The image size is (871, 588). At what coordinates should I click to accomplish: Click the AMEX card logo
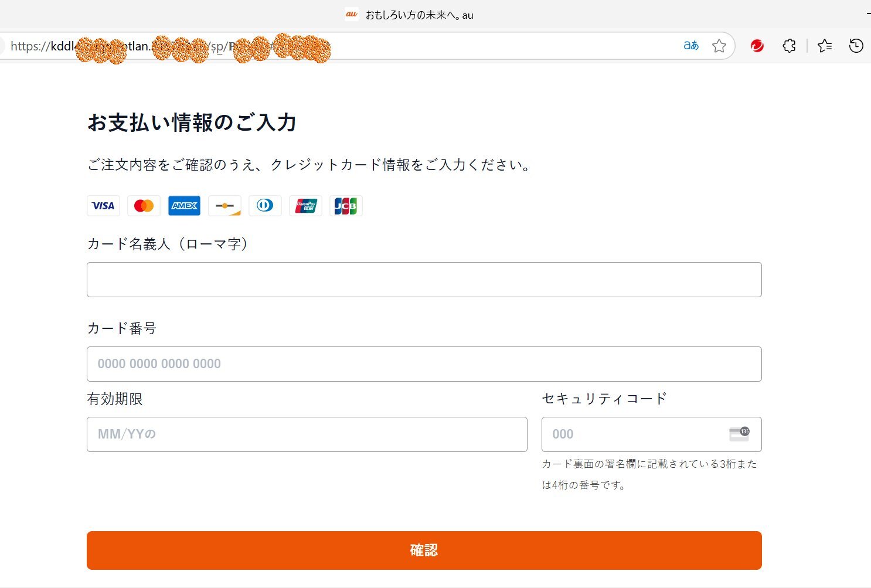tap(184, 206)
